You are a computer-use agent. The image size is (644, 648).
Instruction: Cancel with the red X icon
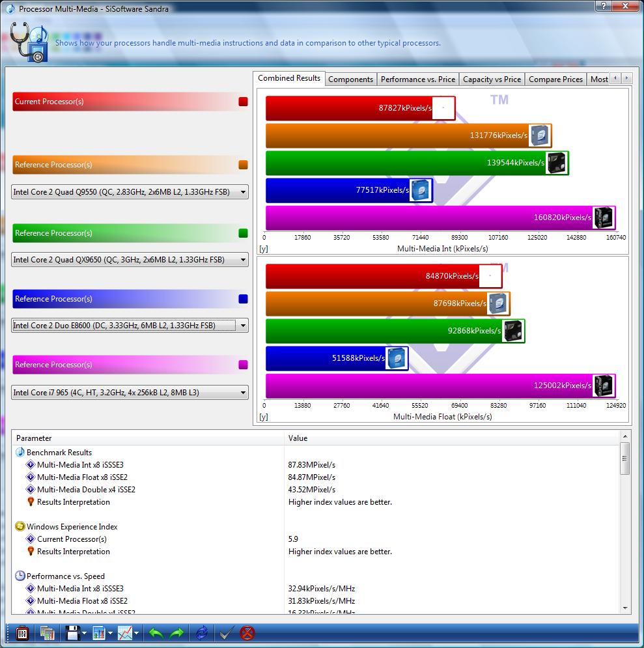tap(247, 633)
